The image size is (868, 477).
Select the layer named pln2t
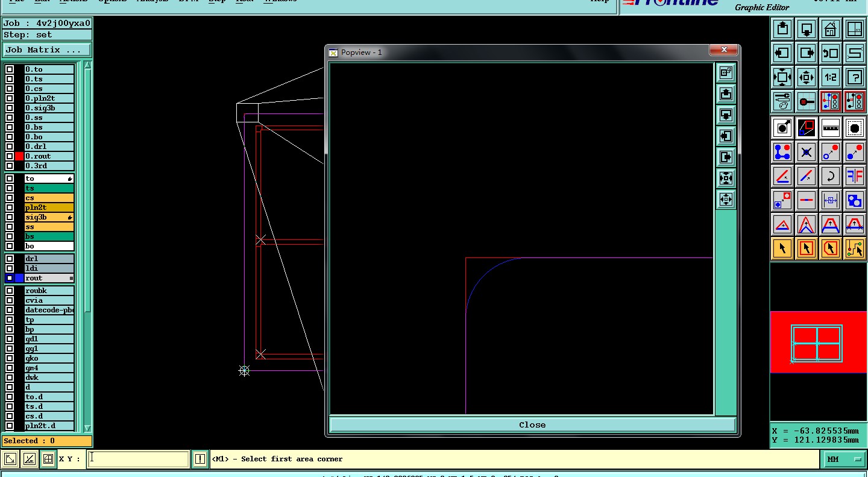pyautogui.click(x=49, y=207)
